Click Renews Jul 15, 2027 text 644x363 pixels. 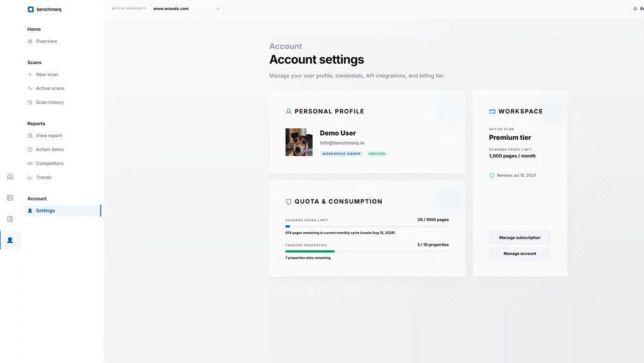click(517, 176)
